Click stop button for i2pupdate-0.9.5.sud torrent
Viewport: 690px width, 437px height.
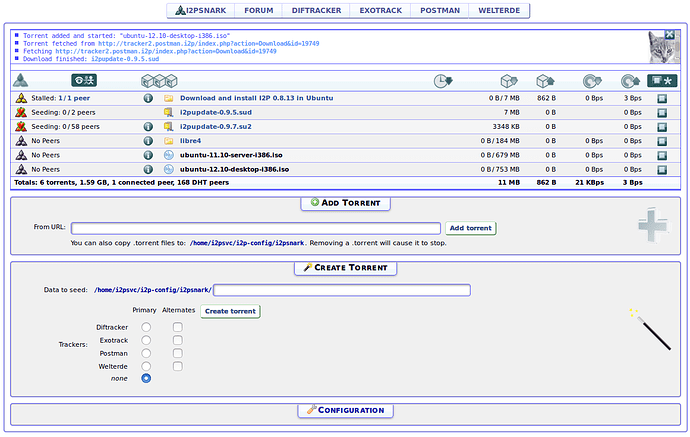tap(662, 113)
